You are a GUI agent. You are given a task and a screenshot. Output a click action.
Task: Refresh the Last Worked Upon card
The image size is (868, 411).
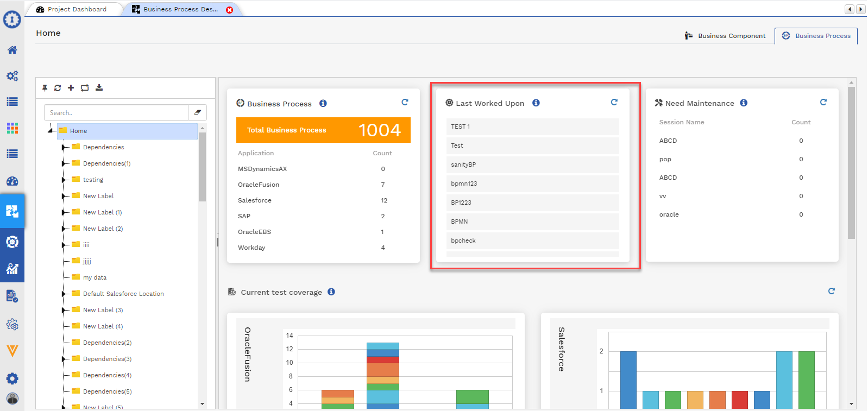(614, 102)
